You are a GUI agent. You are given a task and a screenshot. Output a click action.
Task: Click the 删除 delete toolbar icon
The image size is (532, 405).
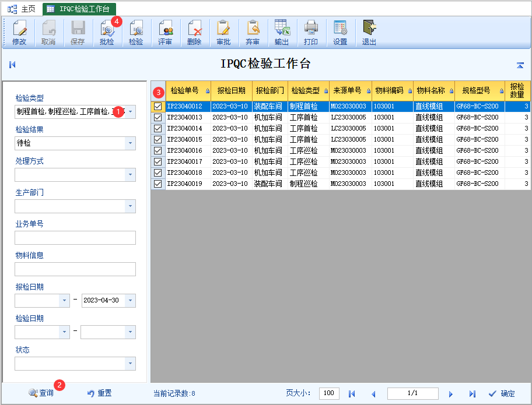[194, 33]
